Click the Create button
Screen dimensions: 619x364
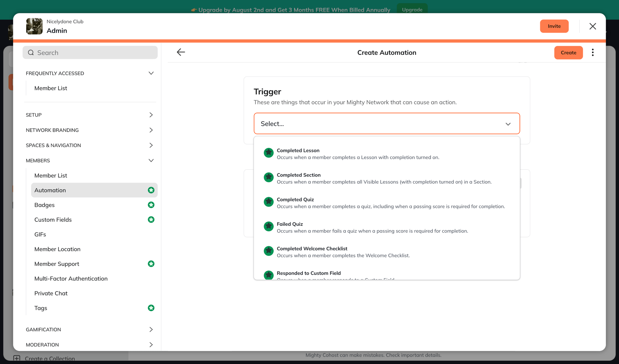pyautogui.click(x=568, y=52)
